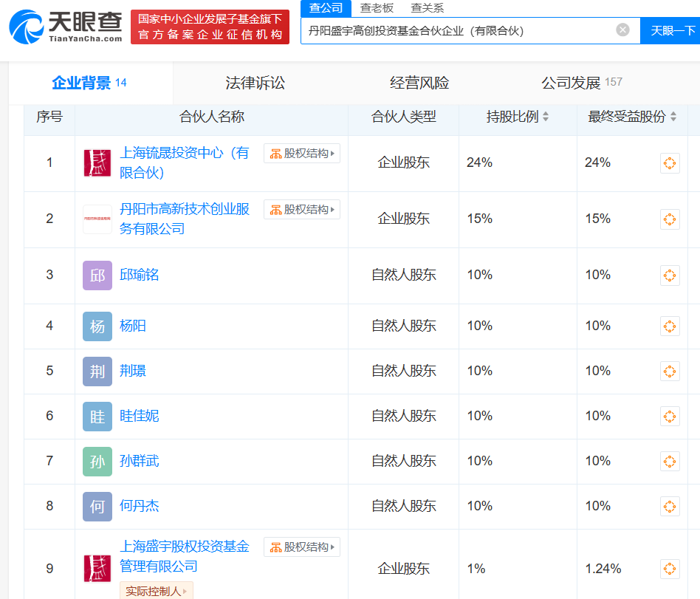Open the 公司发展 tab
Screen dimensions: 700x599
tap(582, 83)
